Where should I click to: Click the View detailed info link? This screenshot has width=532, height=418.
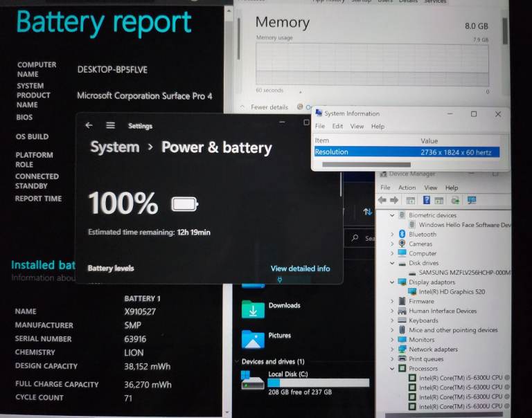point(300,269)
